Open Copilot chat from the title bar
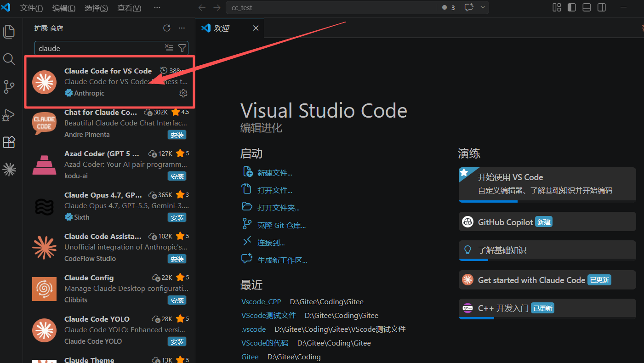This screenshot has width=644, height=363. 469,7
